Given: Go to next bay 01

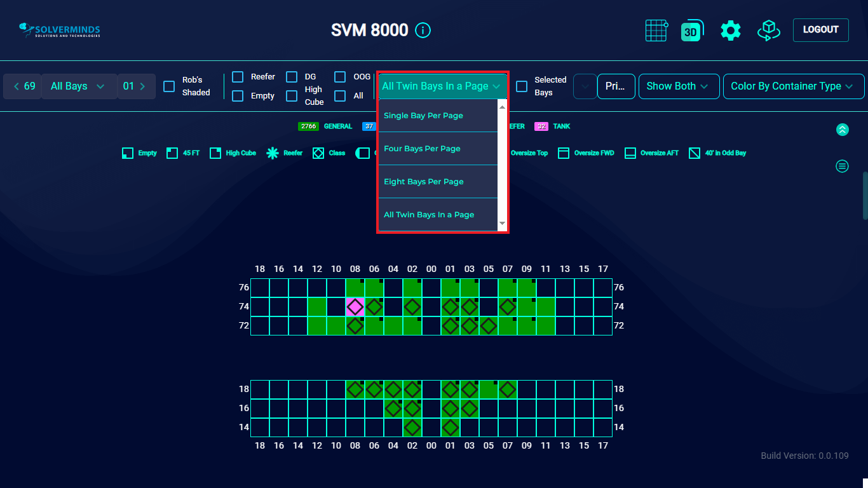Looking at the screenshot, I should 136,86.
